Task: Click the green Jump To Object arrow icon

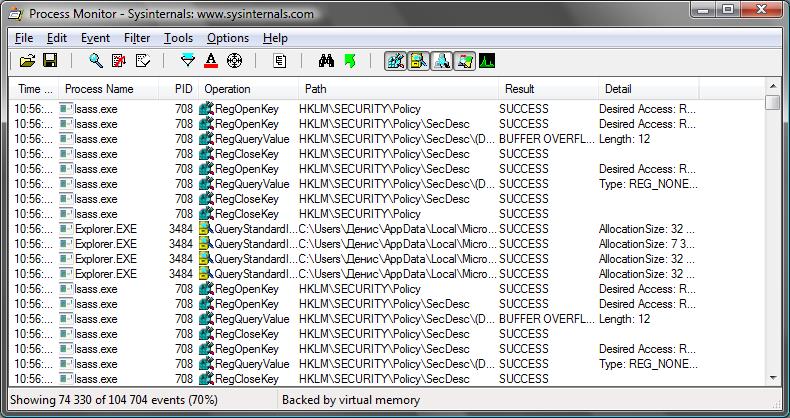Action: point(350,61)
